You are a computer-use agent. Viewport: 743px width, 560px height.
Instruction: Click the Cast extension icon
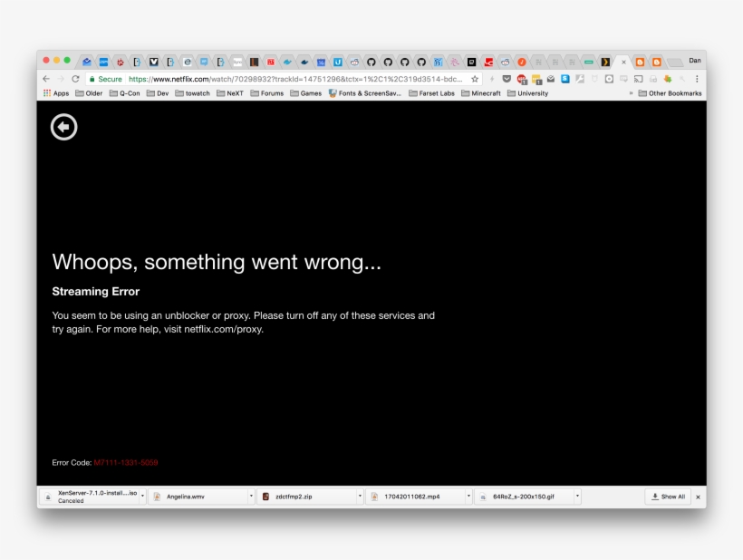click(638, 79)
